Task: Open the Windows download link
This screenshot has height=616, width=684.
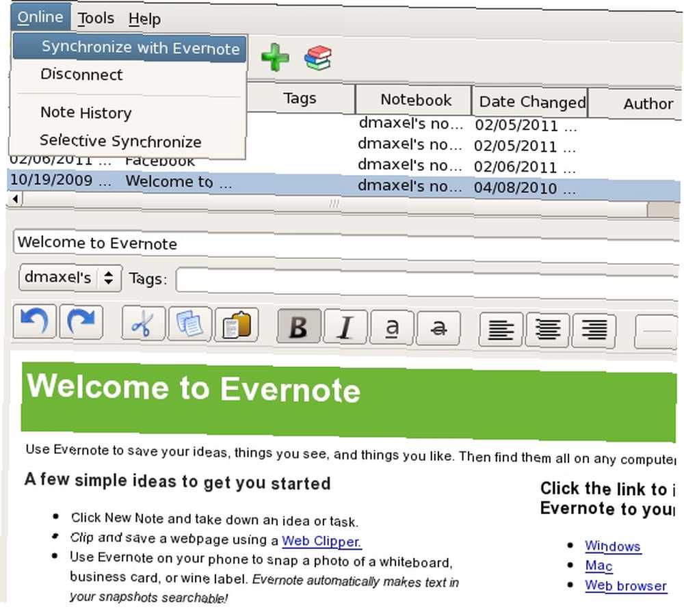Action: click(x=612, y=546)
